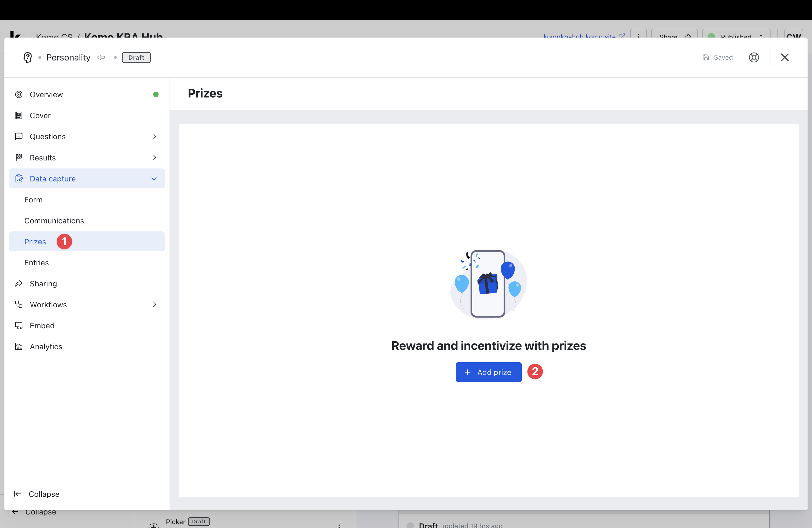Expand the Workflows section chevron
Viewport: 812px width, 528px height.
coord(155,305)
